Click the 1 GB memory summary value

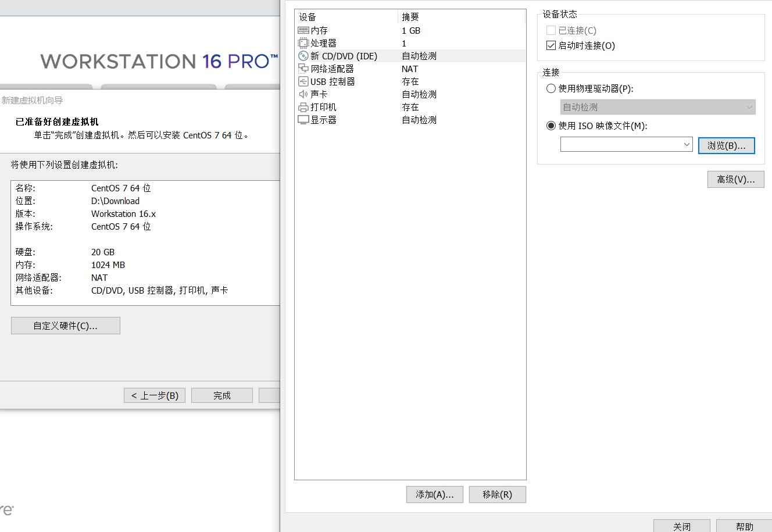coord(411,30)
